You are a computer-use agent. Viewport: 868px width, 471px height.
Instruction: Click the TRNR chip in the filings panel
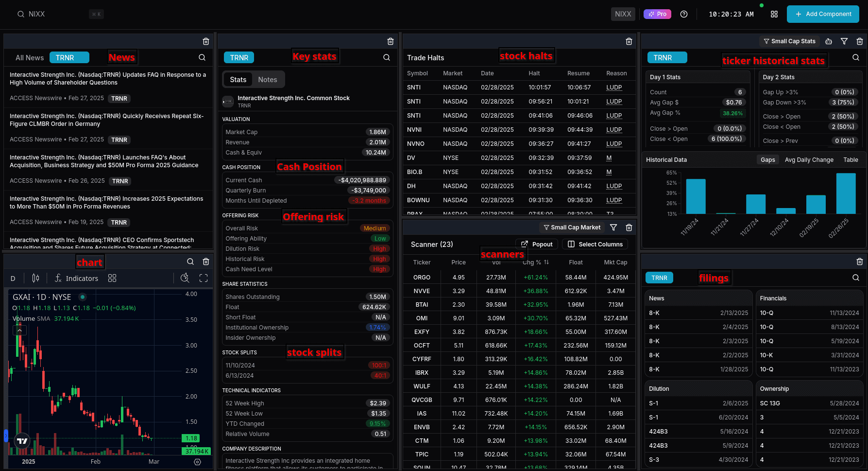659,278
